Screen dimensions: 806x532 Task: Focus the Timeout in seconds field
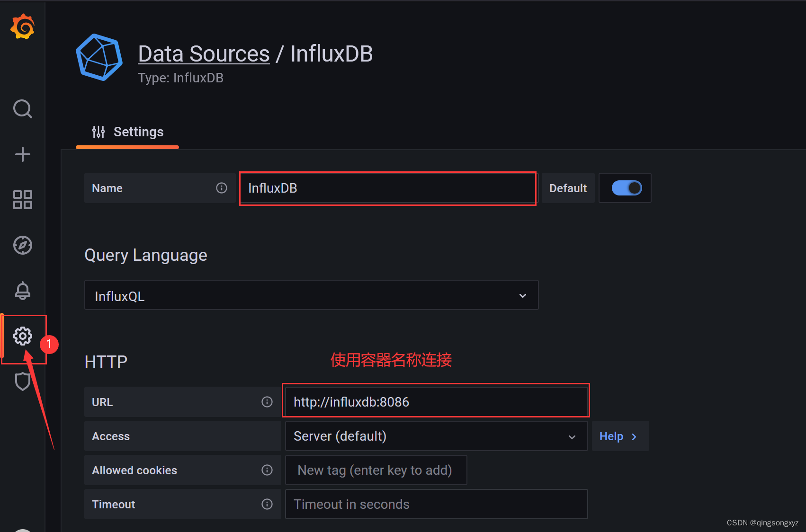tap(436, 504)
